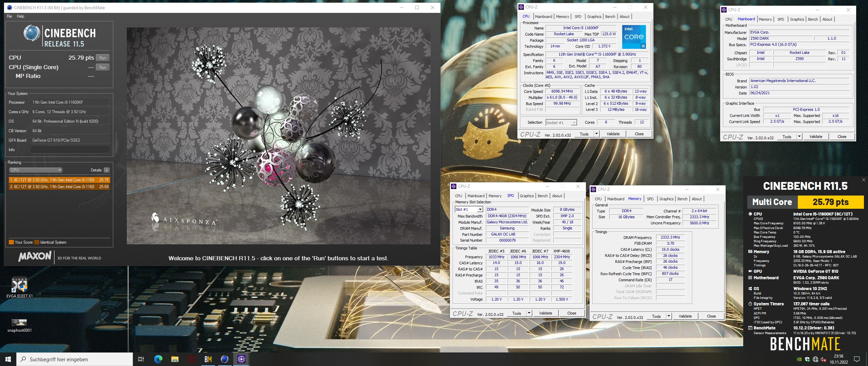Screen dimensions: 868x366
Task: Switch to the Mainboard tab in the CPU-Z Memory window
Action: (615, 199)
